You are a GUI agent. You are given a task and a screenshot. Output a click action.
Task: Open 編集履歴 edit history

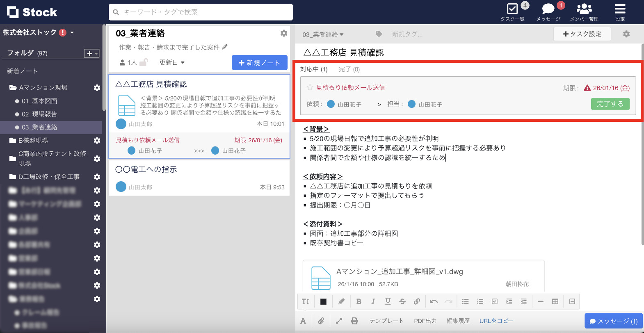[x=458, y=321]
